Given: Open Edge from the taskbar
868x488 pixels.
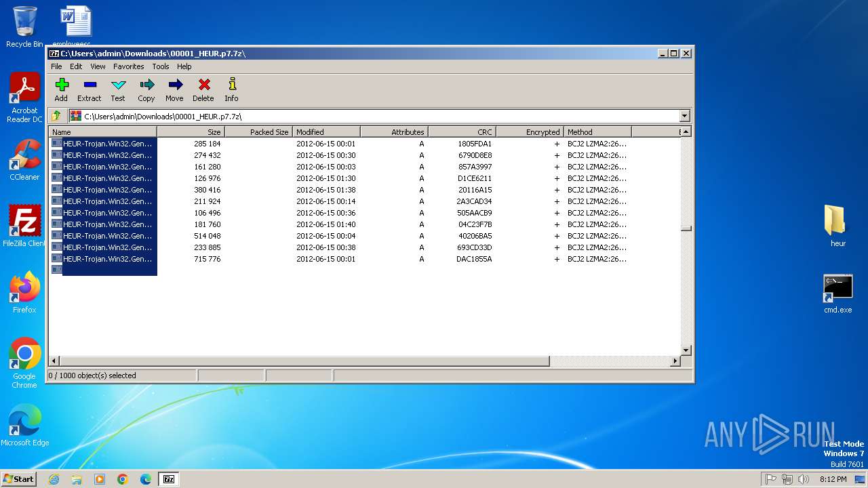Looking at the screenshot, I should point(146,479).
